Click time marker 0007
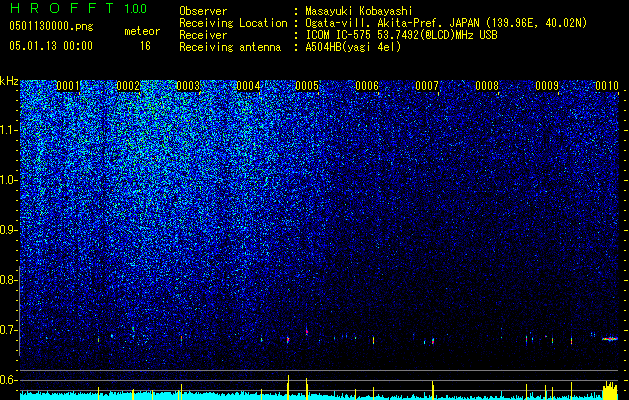The width and height of the screenshot is (629, 400). (427, 86)
